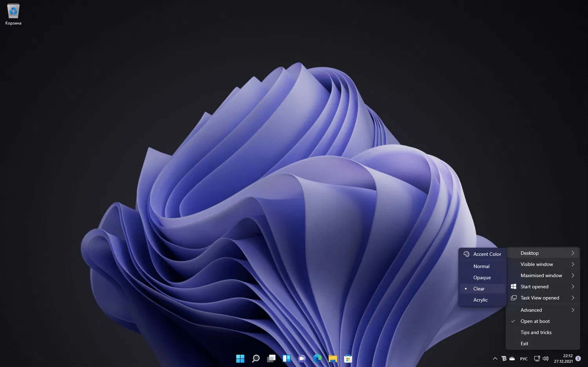Image resolution: width=588 pixels, height=367 pixels.
Task: Choose Exit to quit TranslucentTB
Action: point(543,343)
